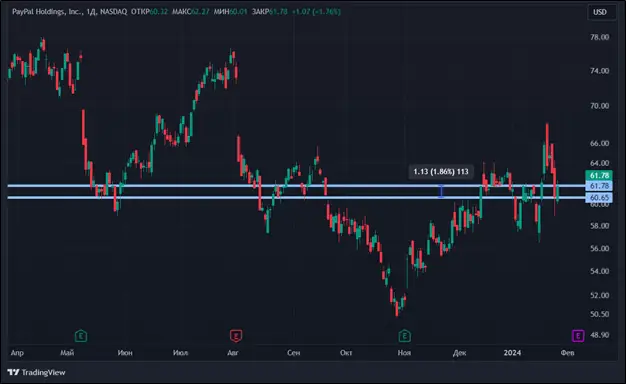Click the 66.00 price axis label
Image resolution: width=626 pixels, height=384 pixels.
pos(600,143)
